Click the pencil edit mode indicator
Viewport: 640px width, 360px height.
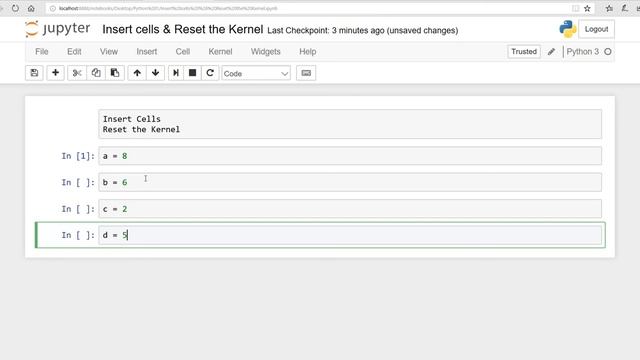pos(551,52)
